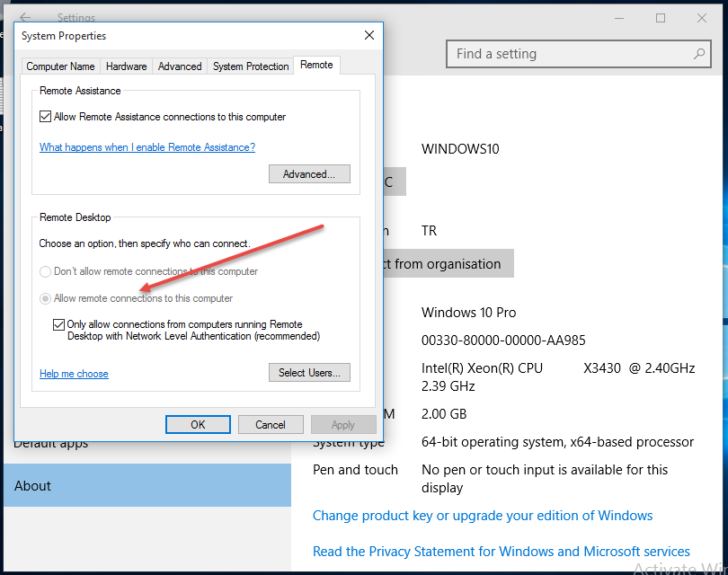Screen dimensions: 728x575
Task: Switch to the Advanced tab
Action: [x=180, y=66]
